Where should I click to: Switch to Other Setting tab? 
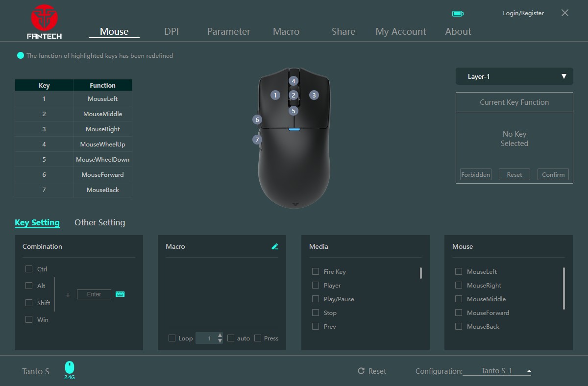click(x=100, y=222)
